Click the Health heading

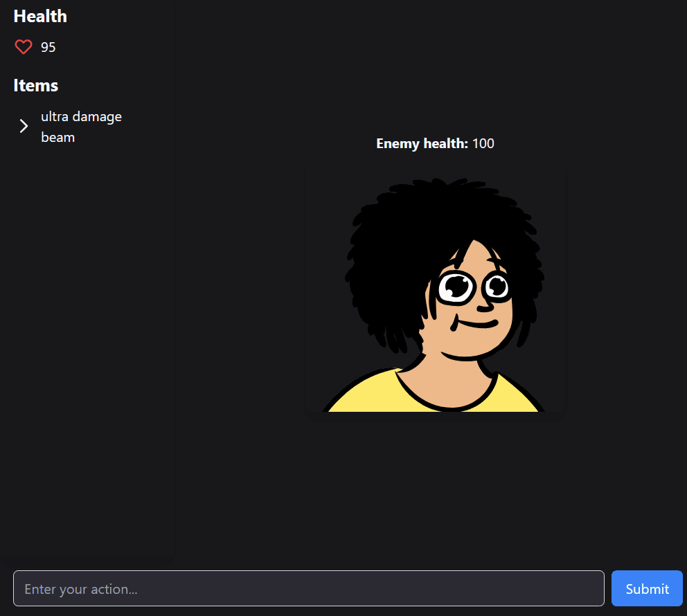click(x=40, y=16)
